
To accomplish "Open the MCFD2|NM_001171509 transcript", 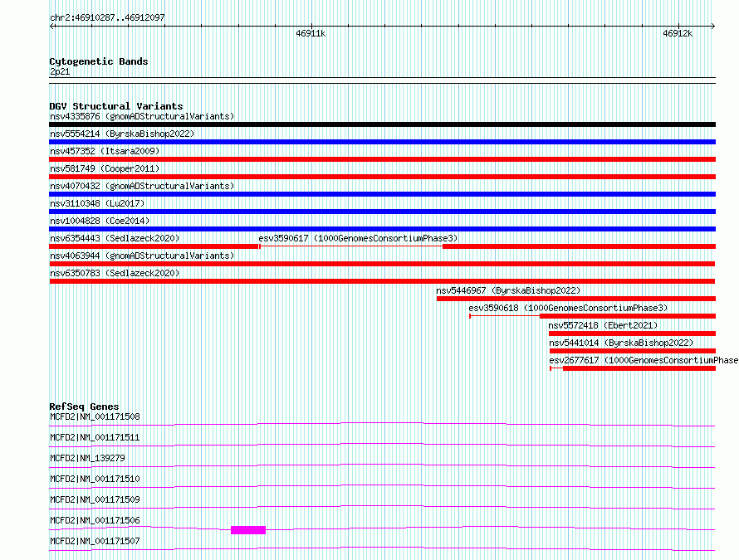I will pos(95,499).
